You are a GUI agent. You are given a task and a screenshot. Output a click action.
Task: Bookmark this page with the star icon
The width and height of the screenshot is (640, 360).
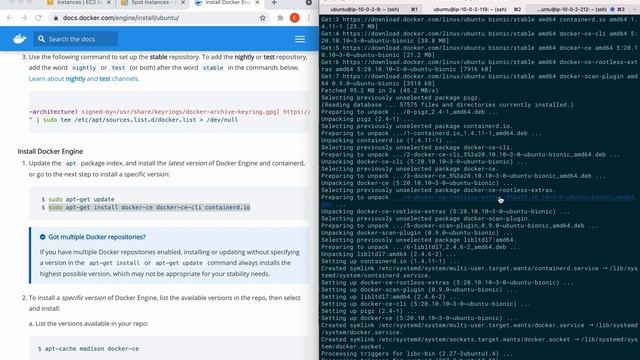(262, 18)
